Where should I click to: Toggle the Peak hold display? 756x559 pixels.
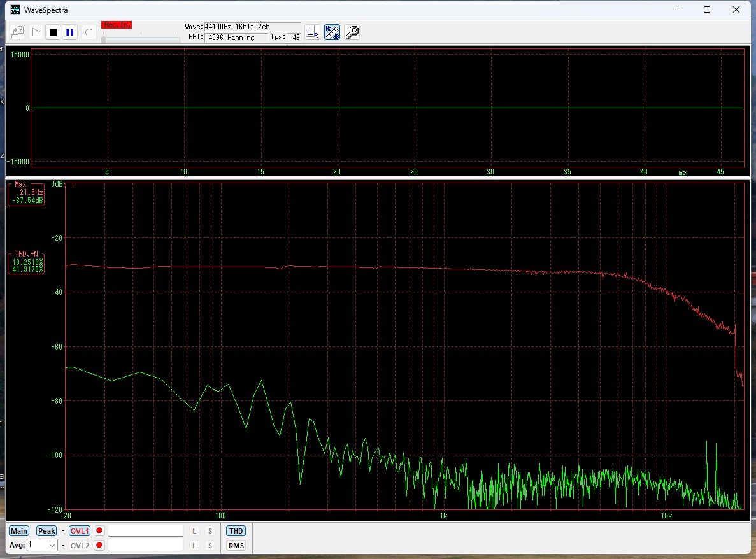(46, 531)
